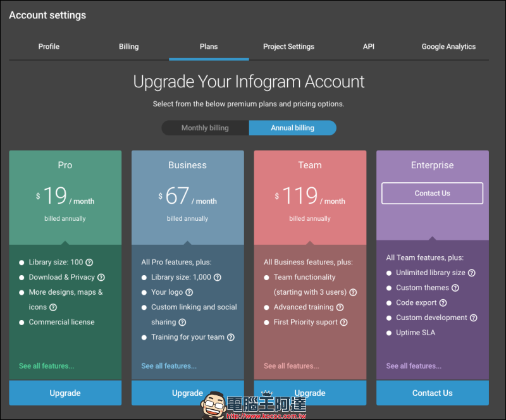Select Annual billing option
Image resolution: width=506 pixels, height=420 pixels.
[293, 128]
